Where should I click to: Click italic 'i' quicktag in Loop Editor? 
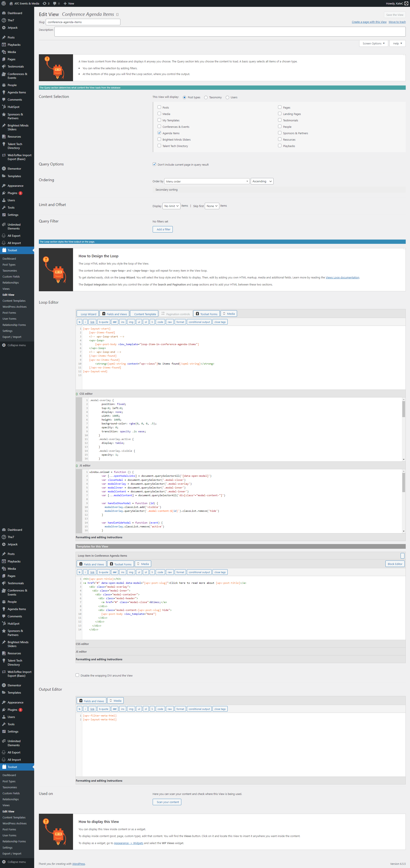(x=85, y=322)
